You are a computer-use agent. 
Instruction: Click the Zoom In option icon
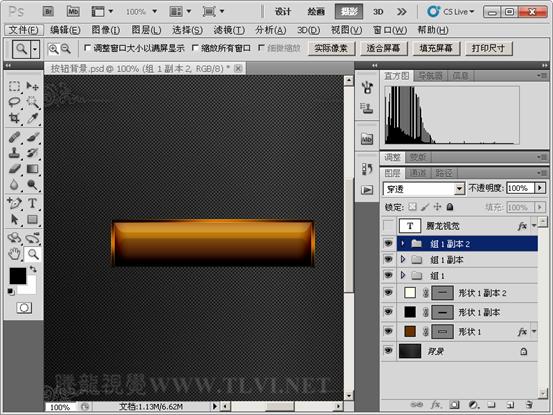coord(53,49)
